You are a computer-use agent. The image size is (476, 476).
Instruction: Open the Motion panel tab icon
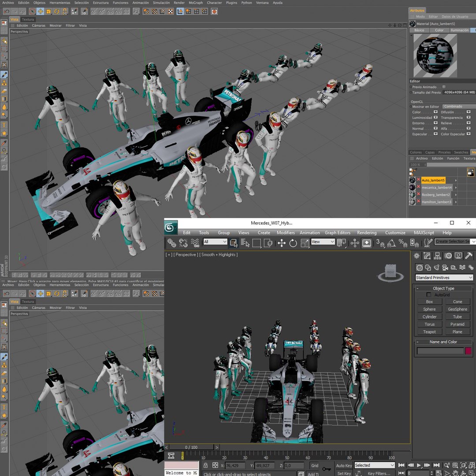[x=448, y=256]
